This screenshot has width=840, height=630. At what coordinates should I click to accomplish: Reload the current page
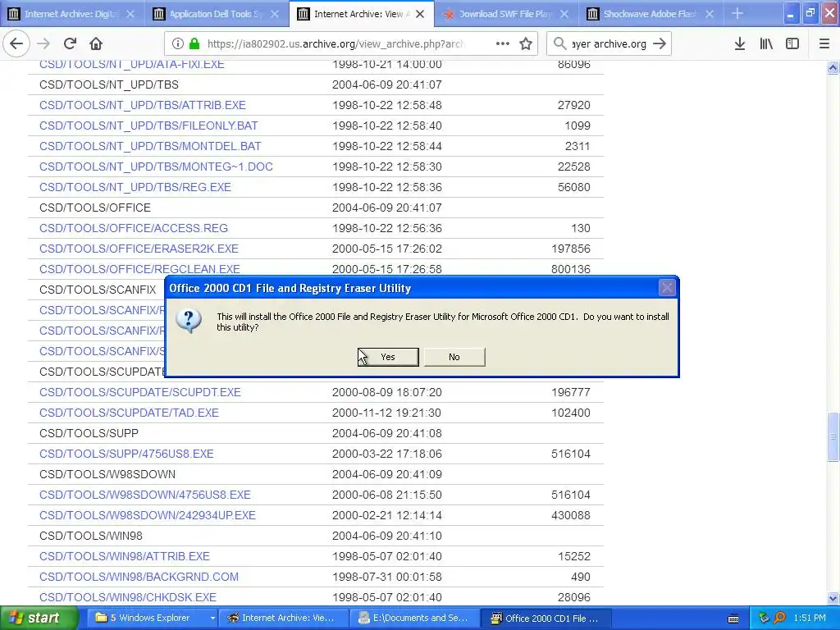tap(70, 43)
